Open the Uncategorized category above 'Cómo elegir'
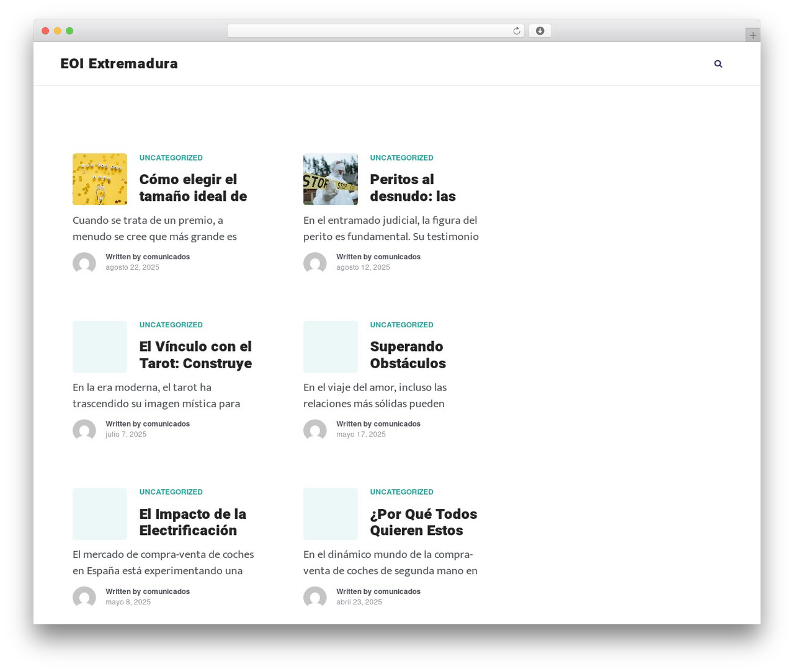 pyautogui.click(x=171, y=158)
